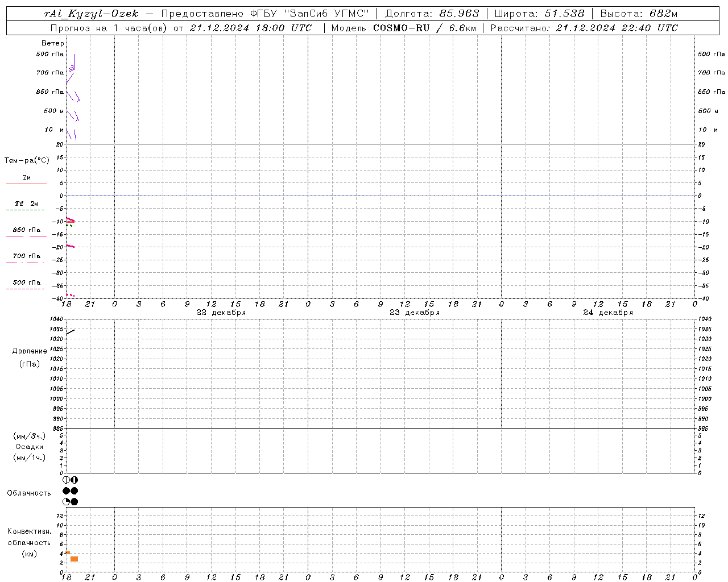Viewport: 728px width, 582px height.
Task: Click the Модель COSMO-RU / 6.6км text
Action: (404, 28)
